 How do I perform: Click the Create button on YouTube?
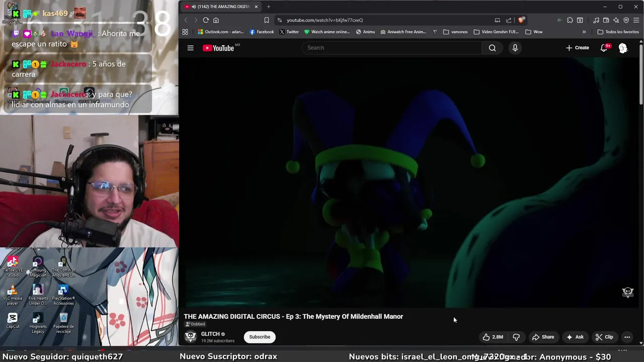pos(577,48)
